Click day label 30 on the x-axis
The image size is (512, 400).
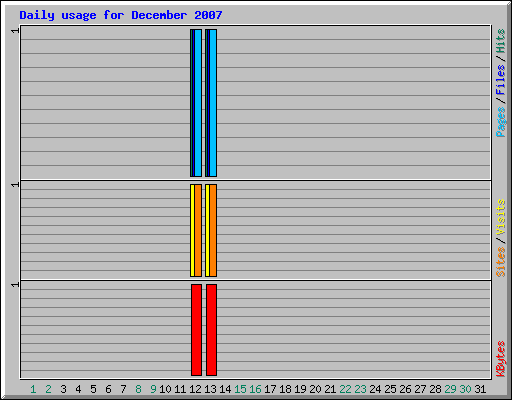(465, 389)
